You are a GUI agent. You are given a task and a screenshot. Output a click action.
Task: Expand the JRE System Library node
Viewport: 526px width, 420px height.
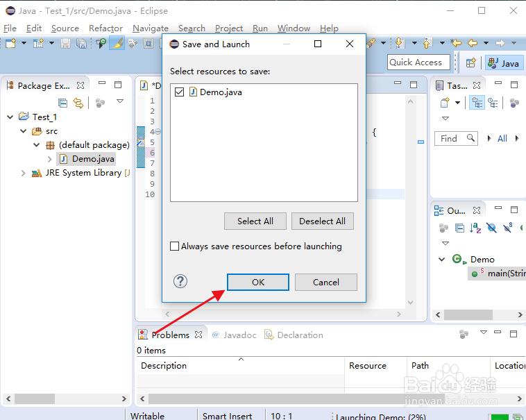pos(23,173)
